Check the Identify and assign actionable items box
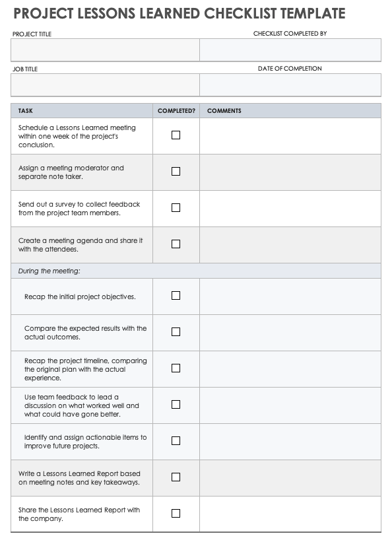The image size is (392, 550). (x=176, y=440)
